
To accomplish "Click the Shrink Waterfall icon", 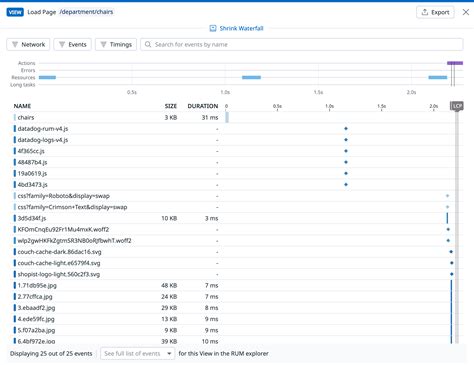I will tap(213, 28).
